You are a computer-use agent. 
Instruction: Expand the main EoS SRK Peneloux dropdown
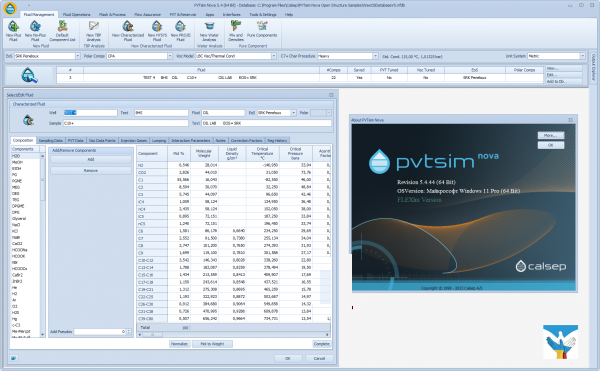coord(78,56)
